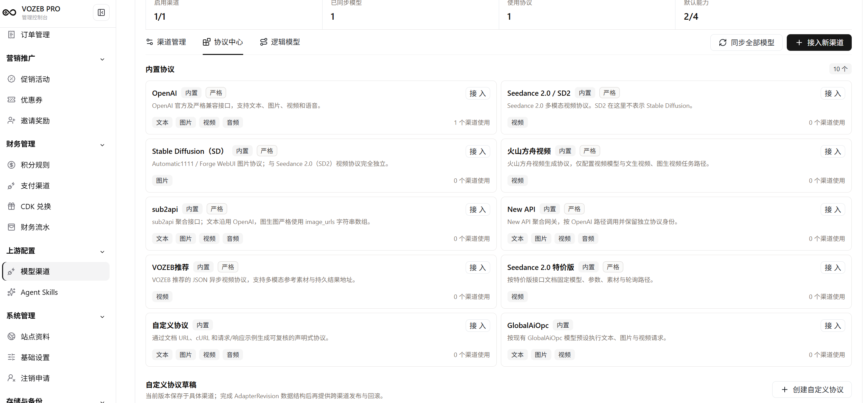Click 接入 on the GlobalAiOpc card
The image size is (868, 403).
pos(832,326)
